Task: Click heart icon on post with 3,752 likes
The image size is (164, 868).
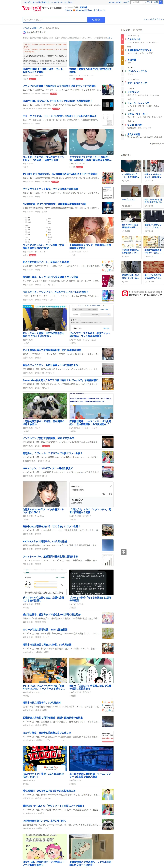Action: (x=146, y=181)
